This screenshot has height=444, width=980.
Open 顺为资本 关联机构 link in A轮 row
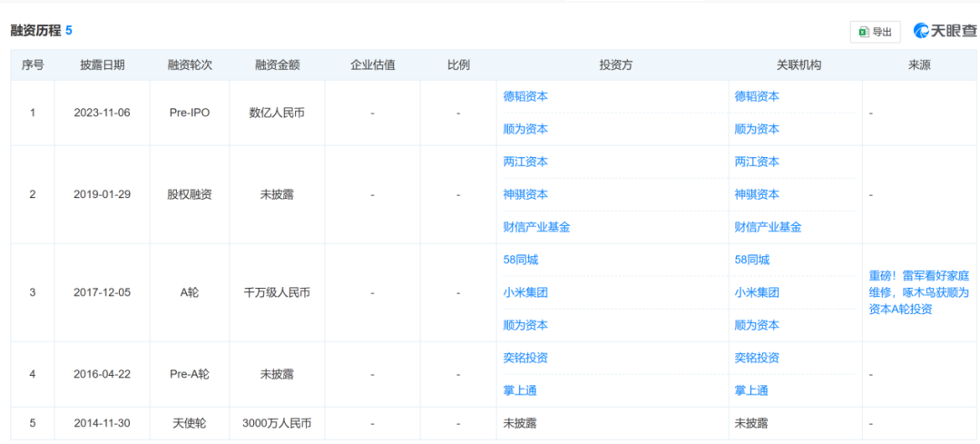click(757, 325)
